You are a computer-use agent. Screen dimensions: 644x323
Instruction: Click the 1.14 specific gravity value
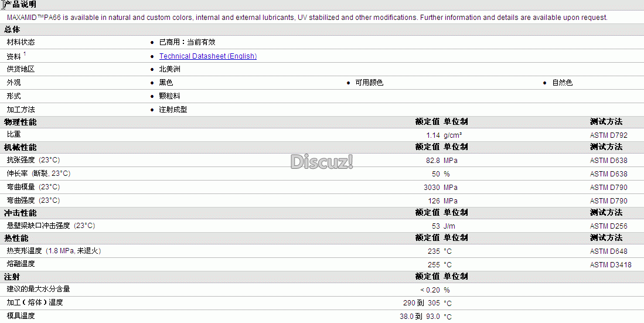point(433,135)
